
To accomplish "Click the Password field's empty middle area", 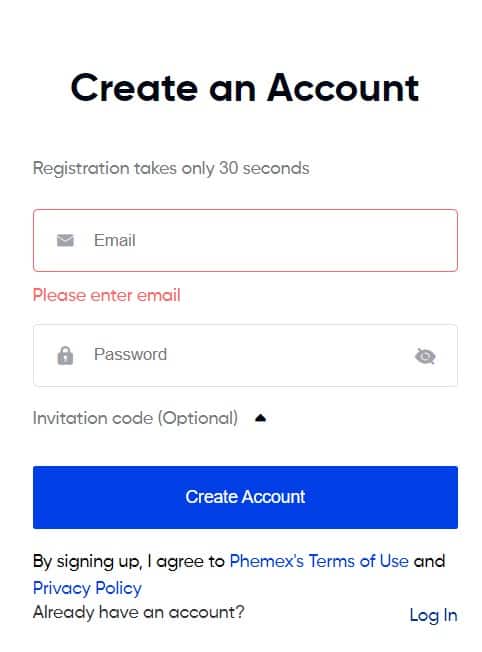I will pyautogui.click(x=287, y=356).
